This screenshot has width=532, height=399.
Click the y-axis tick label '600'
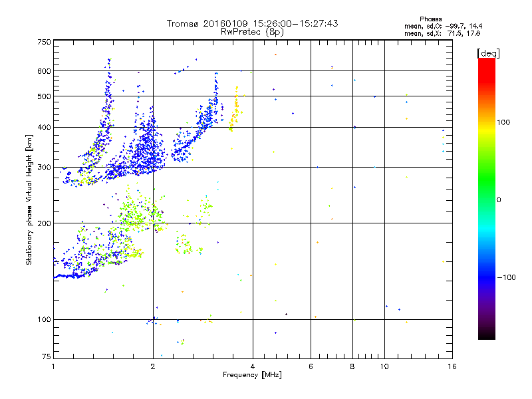[x=45, y=71]
